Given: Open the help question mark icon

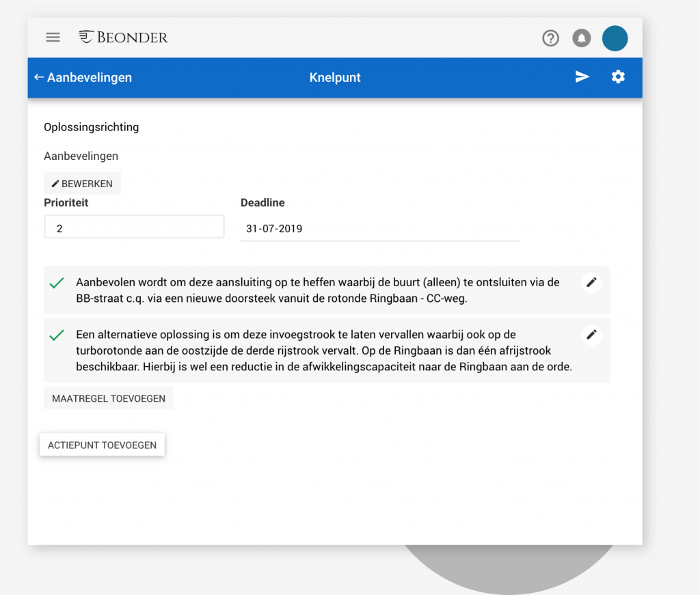Looking at the screenshot, I should click(x=550, y=38).
